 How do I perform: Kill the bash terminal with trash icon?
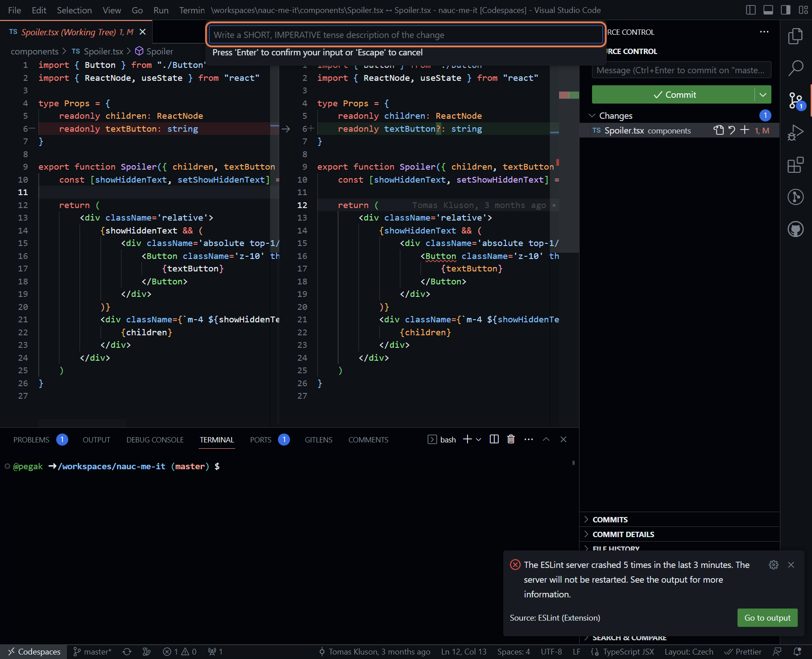pyautogui.click(x=511, y=439)
